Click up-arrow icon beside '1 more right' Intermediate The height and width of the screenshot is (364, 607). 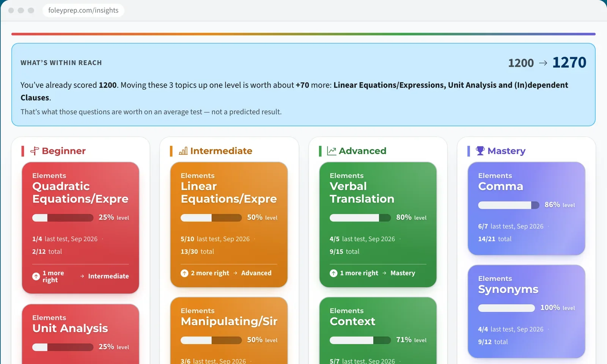[36, 276]
